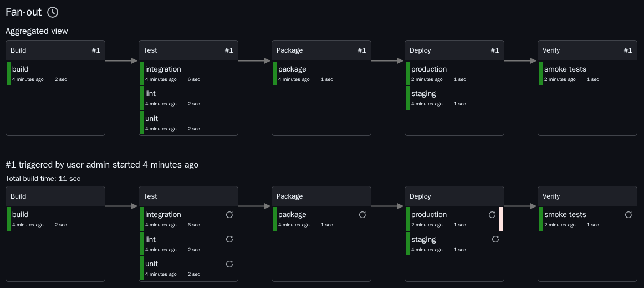The image size is (644, 288).
Task: Open the staging job in Aggregated view
Action: [423, 94]
